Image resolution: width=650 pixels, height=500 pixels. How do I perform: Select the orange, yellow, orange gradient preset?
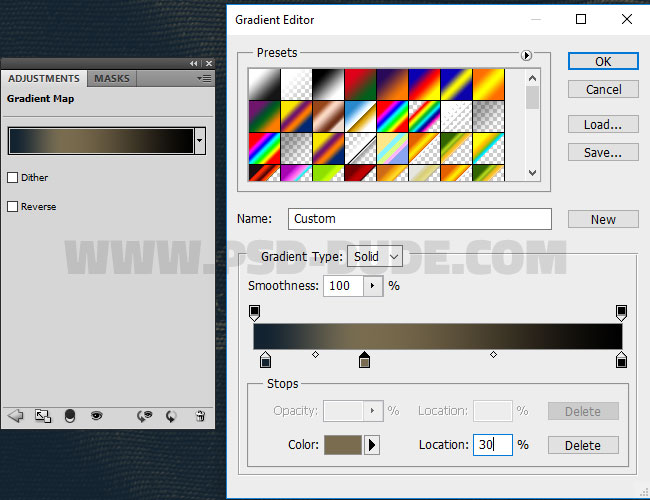click(x=489, y=84)
